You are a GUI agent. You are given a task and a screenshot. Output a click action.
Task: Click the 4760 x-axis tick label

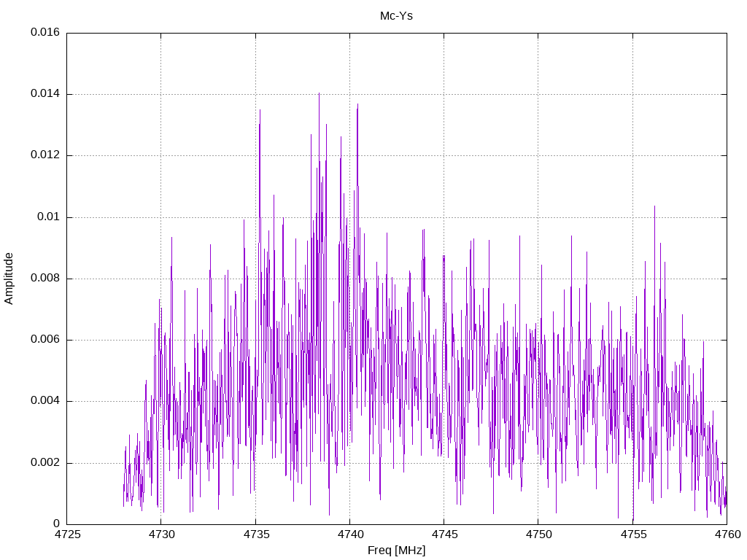pyautogui.click(x=727, y=534)
